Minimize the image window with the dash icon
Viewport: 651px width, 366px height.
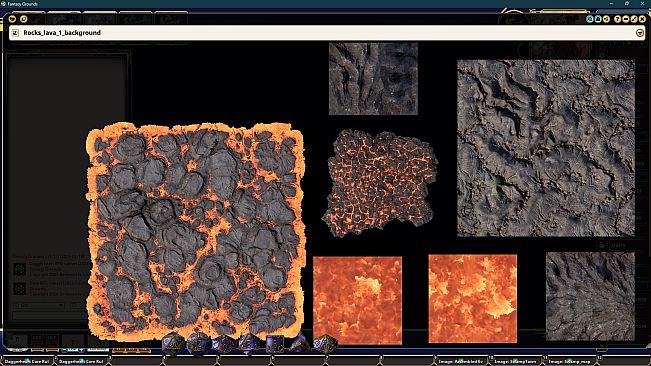coord(626,19)
